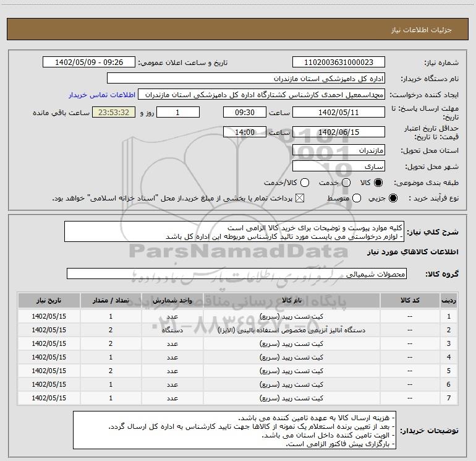The width and height of the screenshot is (476, 461).
Task: Click the نام کالا column header
Action: point(291,301)
